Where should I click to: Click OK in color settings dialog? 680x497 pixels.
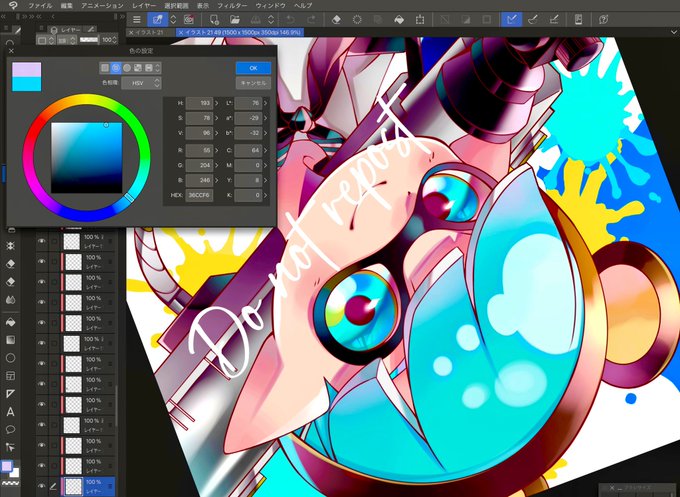(253, 68)
